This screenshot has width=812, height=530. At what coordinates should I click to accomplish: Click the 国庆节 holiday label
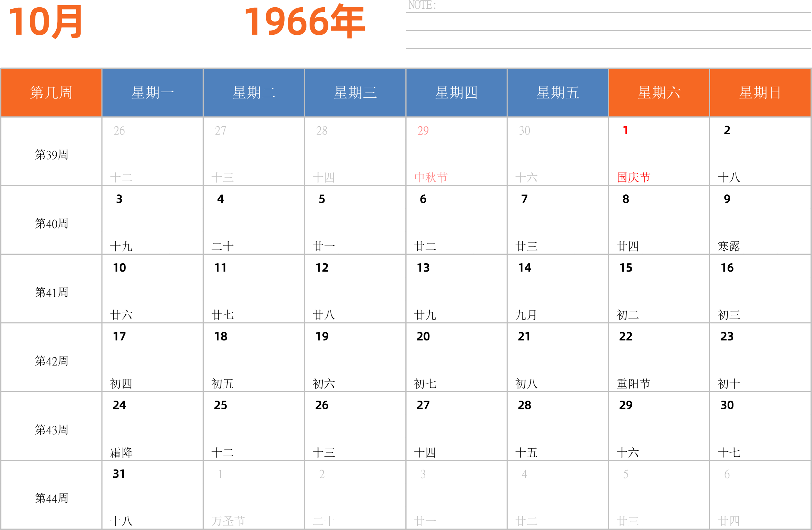click(633, 177)
